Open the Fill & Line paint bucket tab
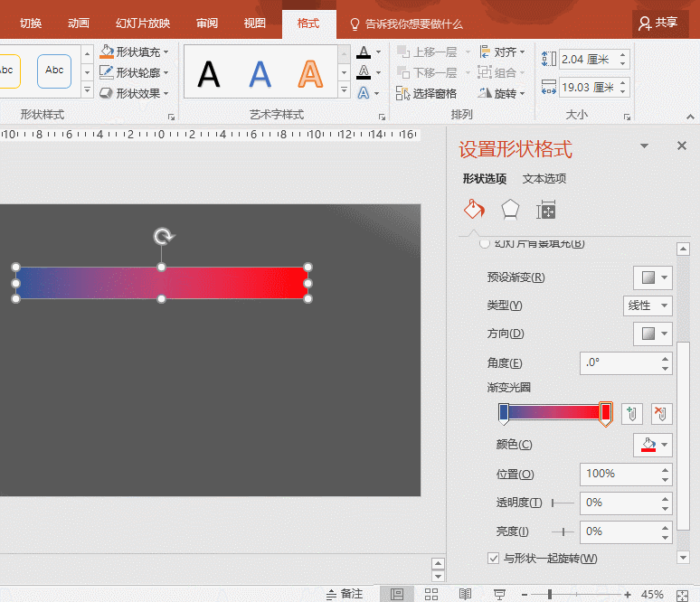Viewport: 700px width, 602px height. point(474,210)
